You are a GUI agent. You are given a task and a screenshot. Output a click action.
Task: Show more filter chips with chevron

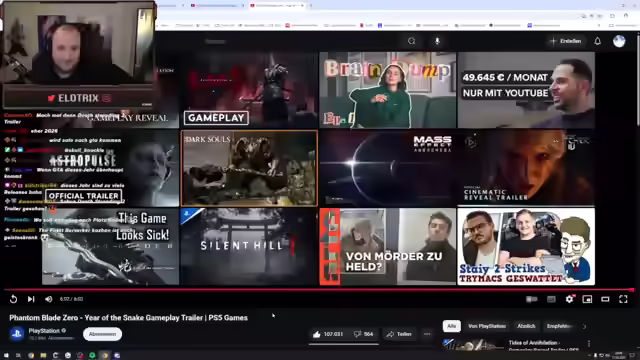[584, 326]
